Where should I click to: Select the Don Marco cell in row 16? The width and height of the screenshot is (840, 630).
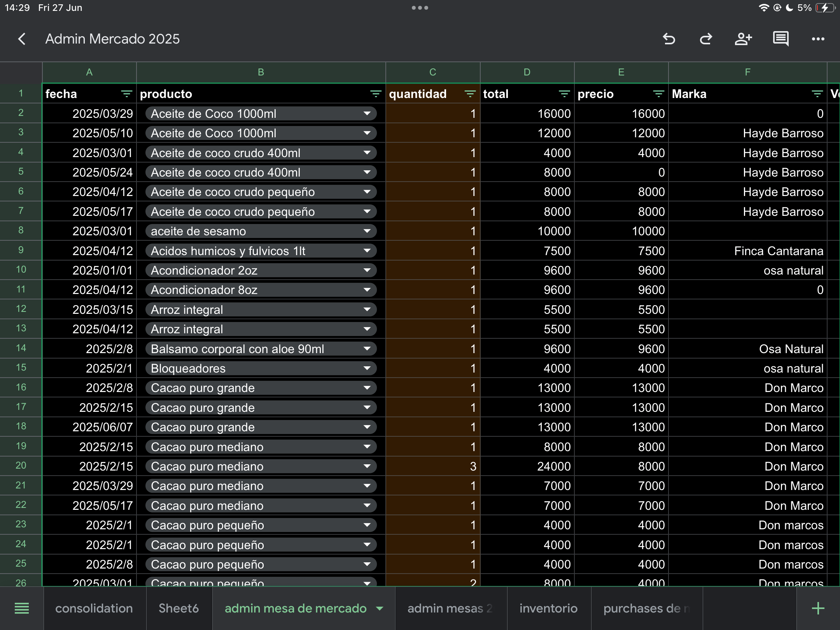(x=747, y=388)
